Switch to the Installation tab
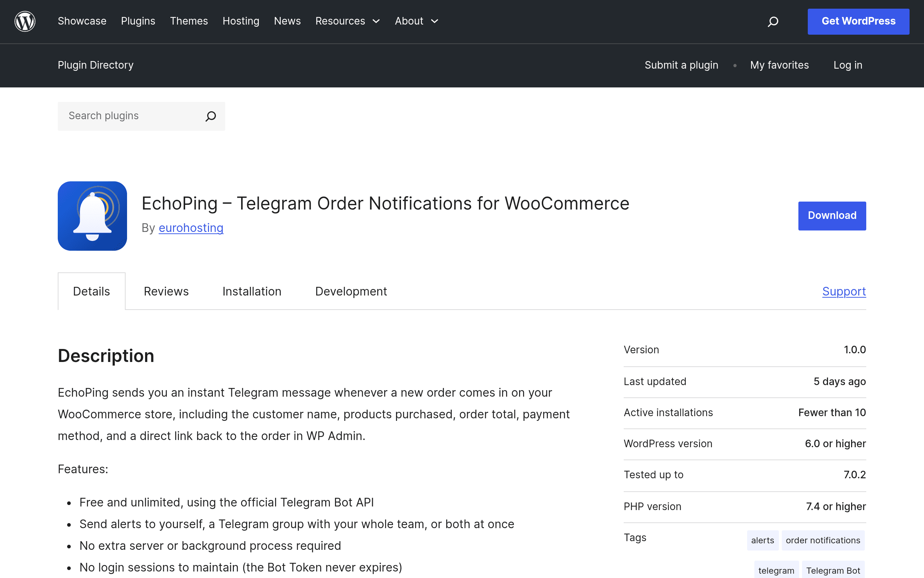Screen dimensions: 924x578 click(x=252, y=291)
